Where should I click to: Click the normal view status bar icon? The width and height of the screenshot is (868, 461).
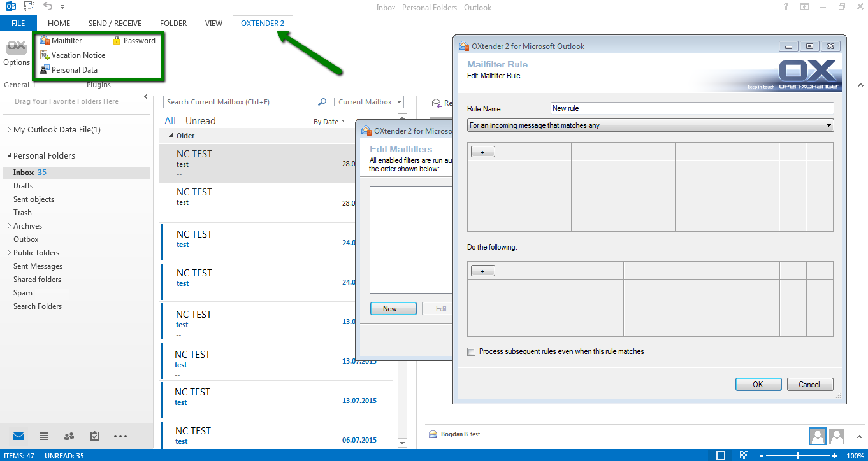click(x=720, y=456)
